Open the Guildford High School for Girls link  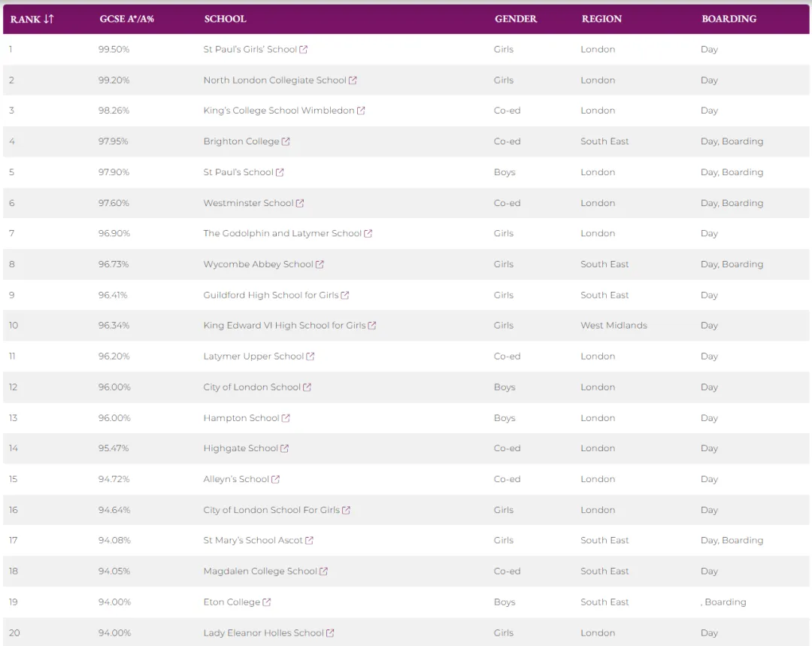point(271,295)
